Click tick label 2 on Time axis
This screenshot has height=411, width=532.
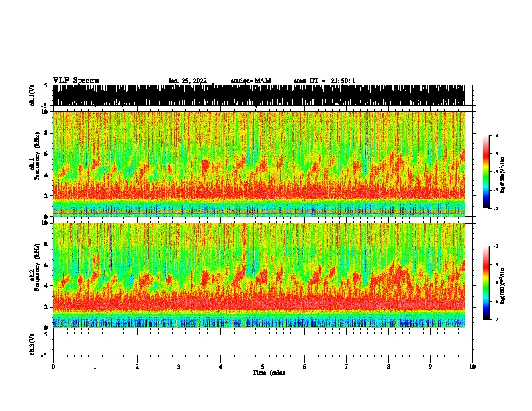(137, 367)
